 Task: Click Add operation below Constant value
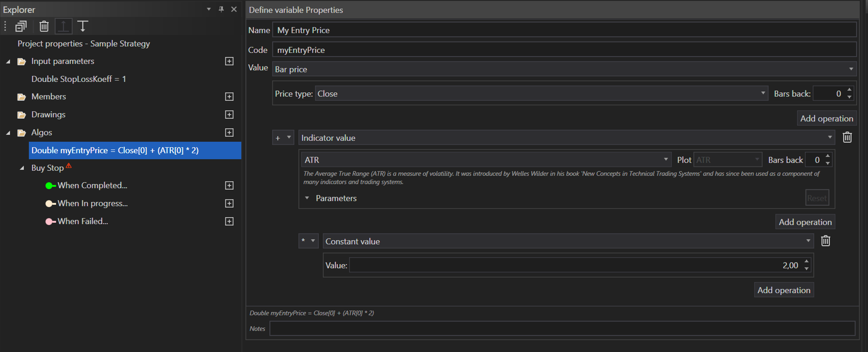[783, 290]
